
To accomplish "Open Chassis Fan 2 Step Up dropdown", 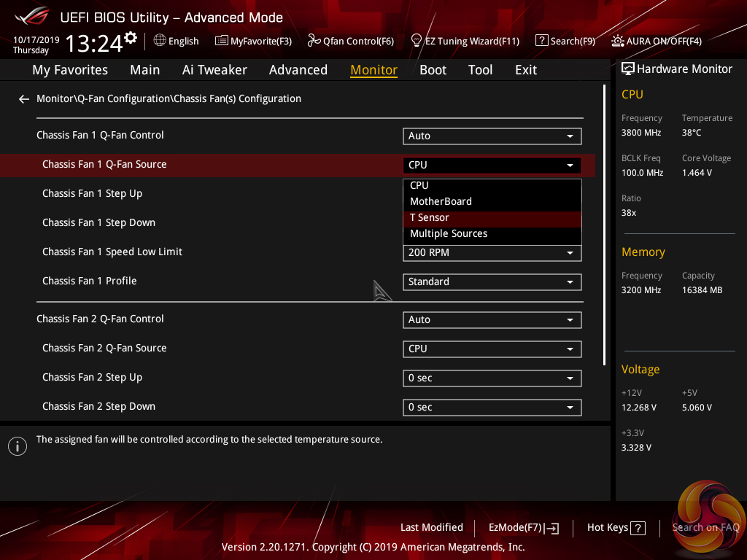I will click(x=492, y=378).
